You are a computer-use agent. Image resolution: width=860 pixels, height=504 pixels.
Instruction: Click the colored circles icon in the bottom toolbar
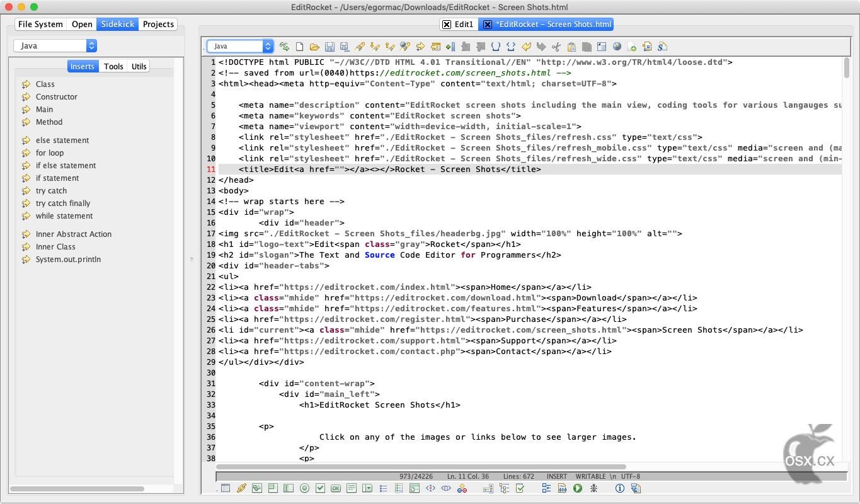point(462,488)
